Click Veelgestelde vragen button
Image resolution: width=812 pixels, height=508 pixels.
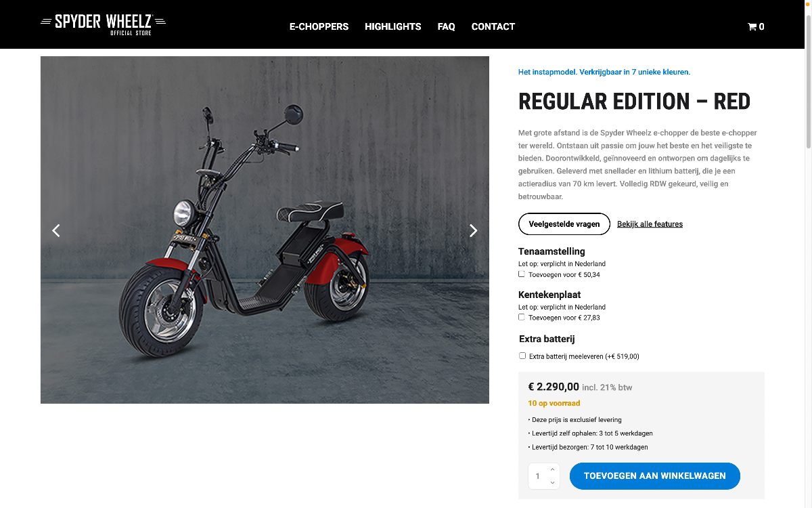coord(564,224)
